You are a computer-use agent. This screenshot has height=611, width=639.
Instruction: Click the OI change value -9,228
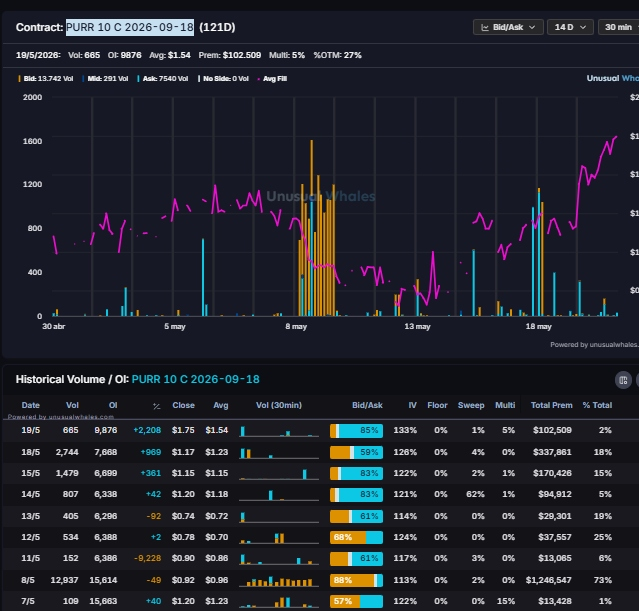point(148,558)
